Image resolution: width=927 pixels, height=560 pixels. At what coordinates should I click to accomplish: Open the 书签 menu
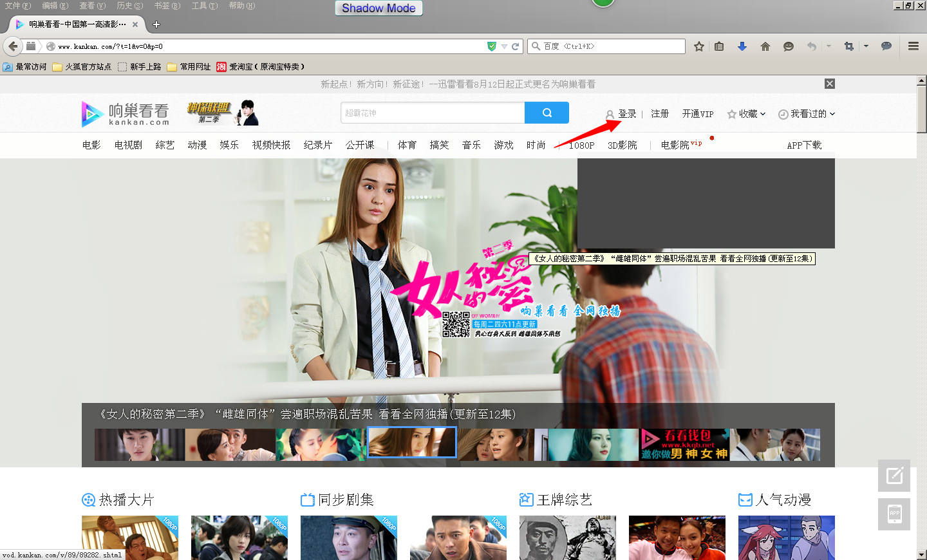(x=167, y=6)
